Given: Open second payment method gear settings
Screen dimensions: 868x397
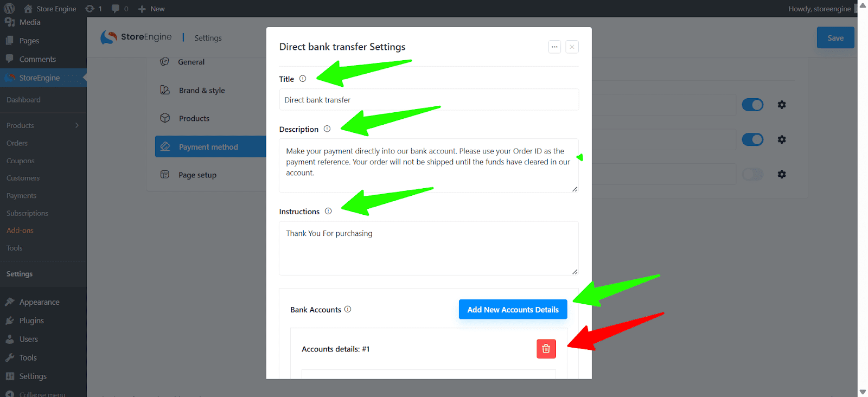Looking at the screenshot, I should pos(782,139).
